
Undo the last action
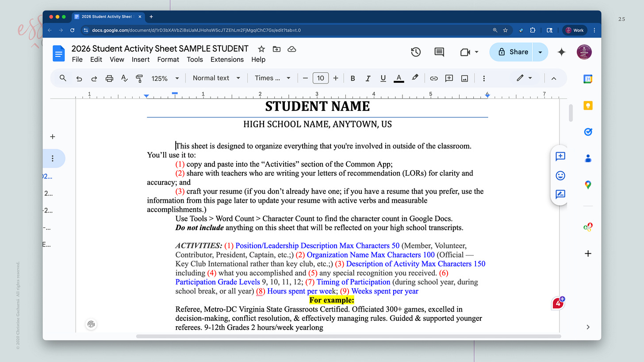point(79,78)
